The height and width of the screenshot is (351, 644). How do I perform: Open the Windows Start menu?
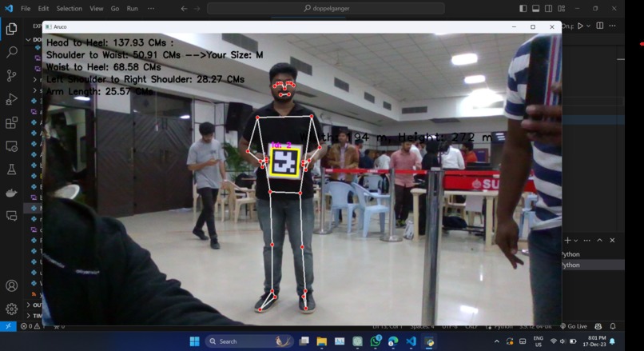[195, 341]
